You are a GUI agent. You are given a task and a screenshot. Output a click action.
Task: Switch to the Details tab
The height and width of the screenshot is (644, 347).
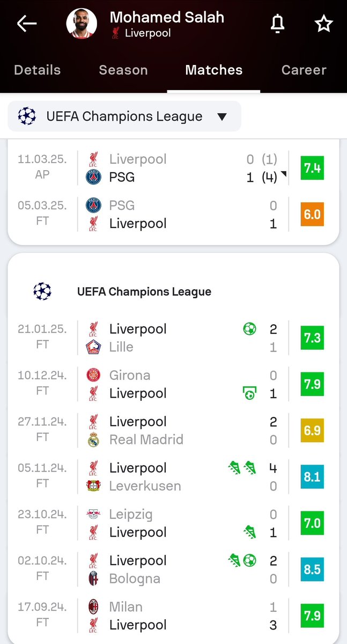(38, 70)
